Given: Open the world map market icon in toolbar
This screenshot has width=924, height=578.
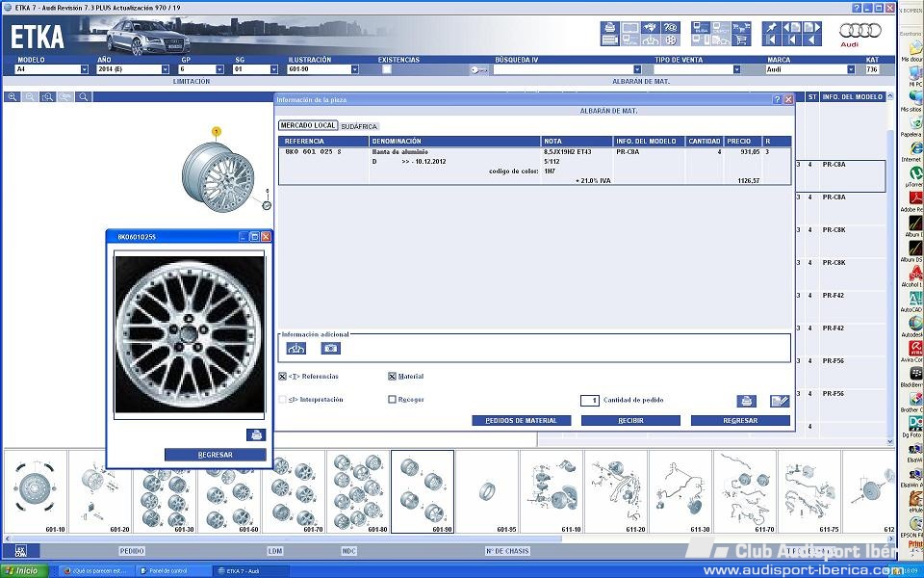Looking at the screenshot, I should pyautogui.click(x=650, y=27).
